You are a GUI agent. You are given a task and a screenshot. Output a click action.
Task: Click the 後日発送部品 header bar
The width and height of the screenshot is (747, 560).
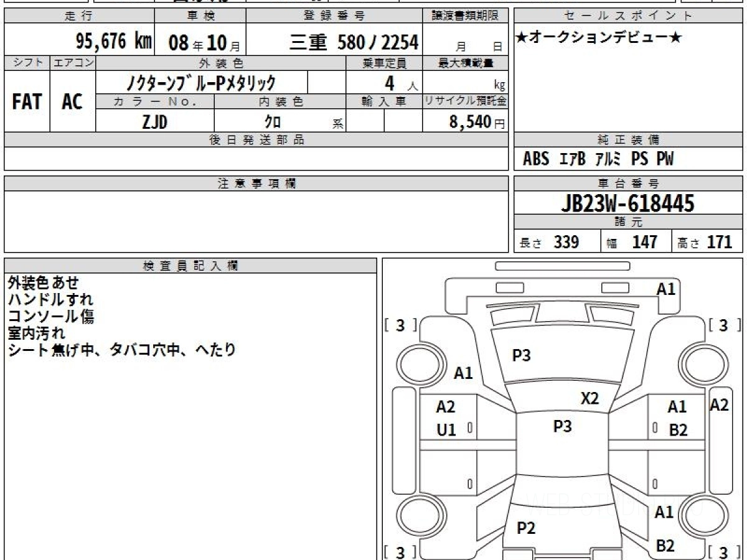tap(256, 140)
